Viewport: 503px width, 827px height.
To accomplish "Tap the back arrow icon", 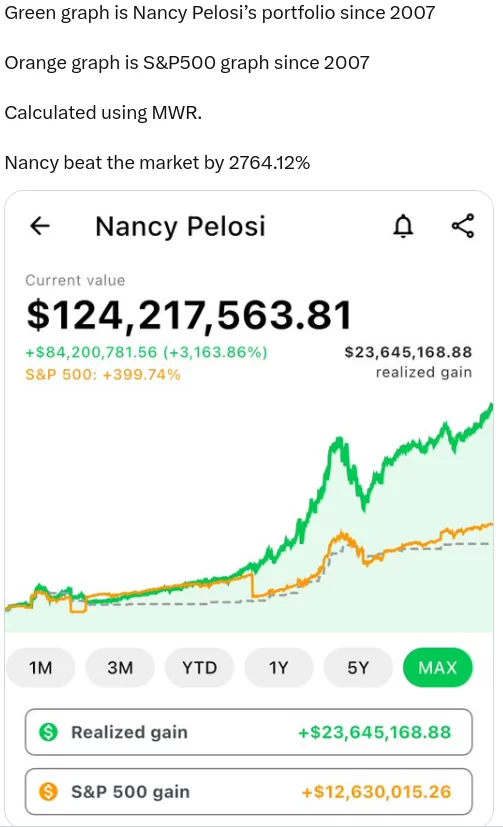I will tap(40, 226).
